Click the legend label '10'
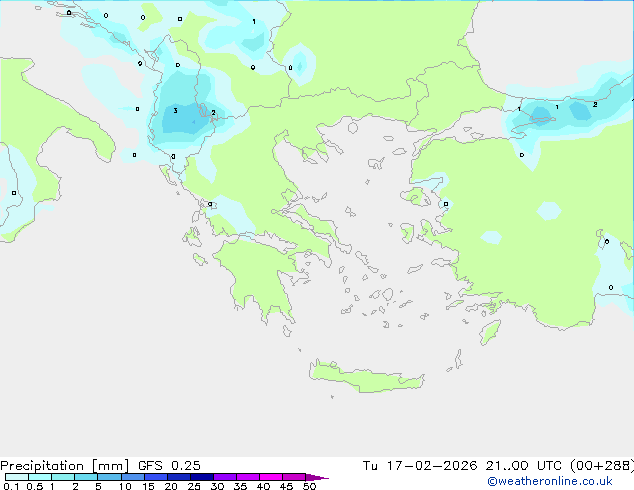 click(x=125, y=486)
